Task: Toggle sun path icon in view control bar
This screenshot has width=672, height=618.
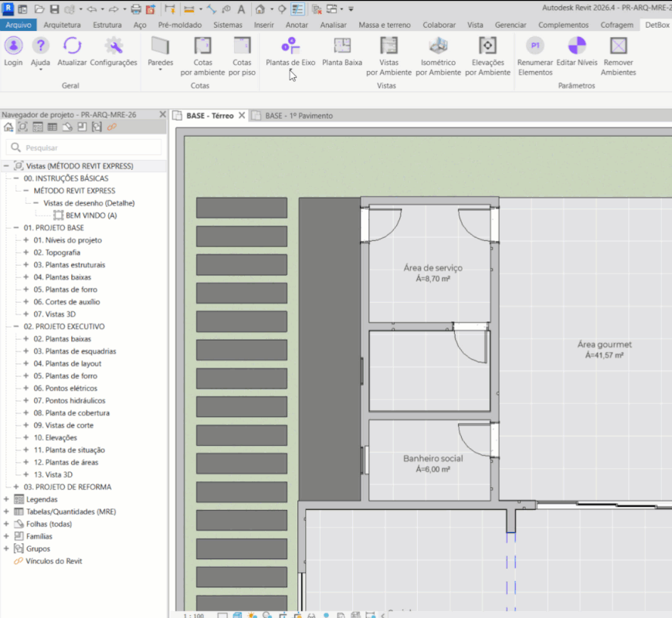Action: 253,615
